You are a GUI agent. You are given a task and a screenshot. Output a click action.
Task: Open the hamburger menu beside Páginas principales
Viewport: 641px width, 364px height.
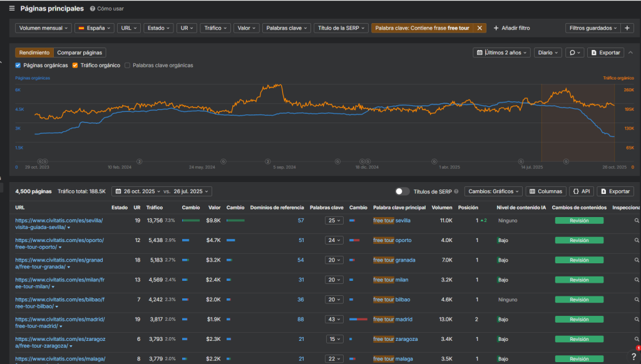12,9
